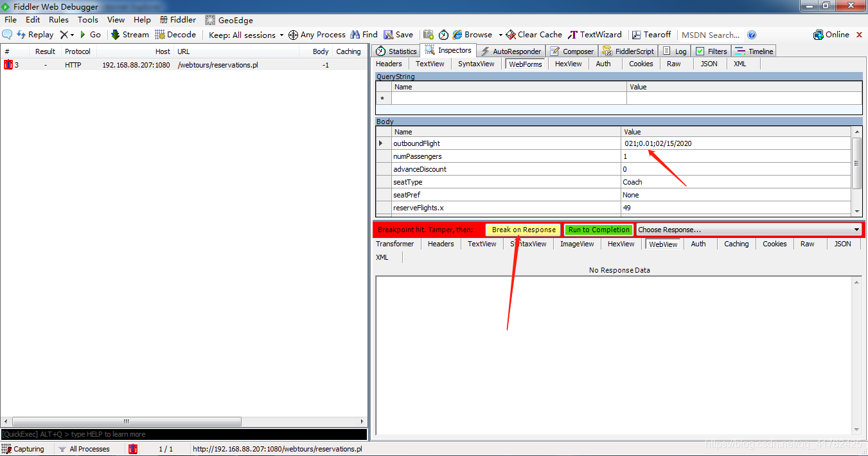The height and width of the screenshot is (456, 868).
Task: Select response Transformer tab
Action: pos(395,244)
